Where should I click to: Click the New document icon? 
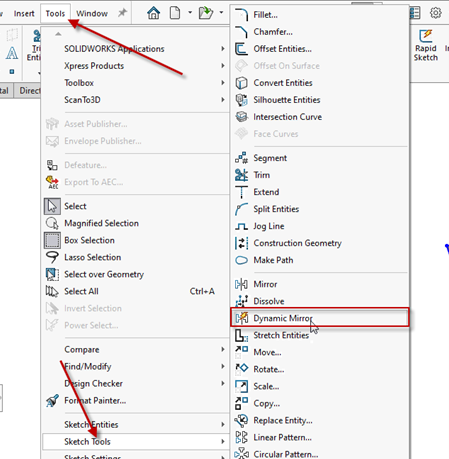coord(175,13)
